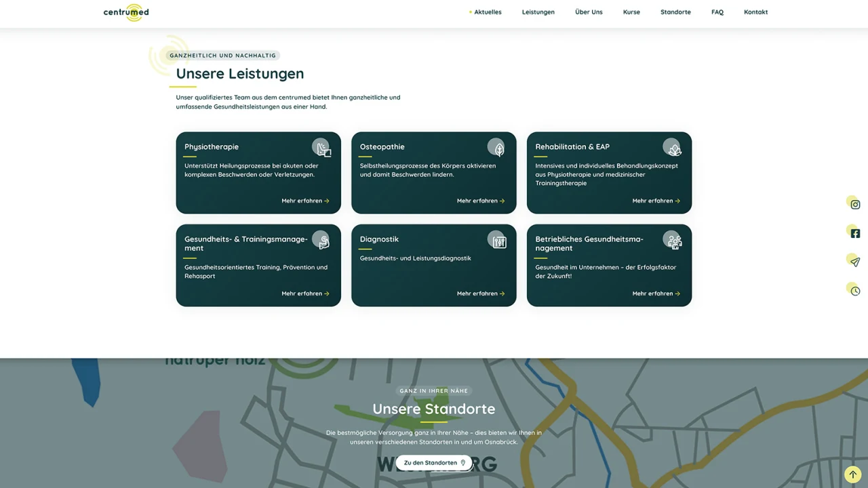This screenshot has width=868, height=488.
Task: Click the Diagnostik card icon
Action: [x=498, y=240]
